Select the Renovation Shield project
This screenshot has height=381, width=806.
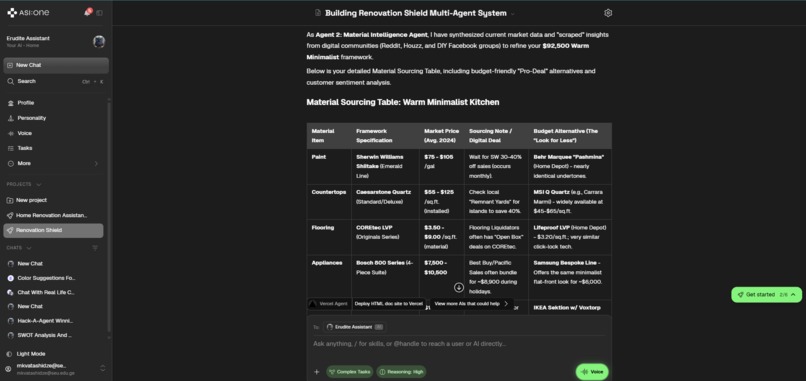click(53, 230)
